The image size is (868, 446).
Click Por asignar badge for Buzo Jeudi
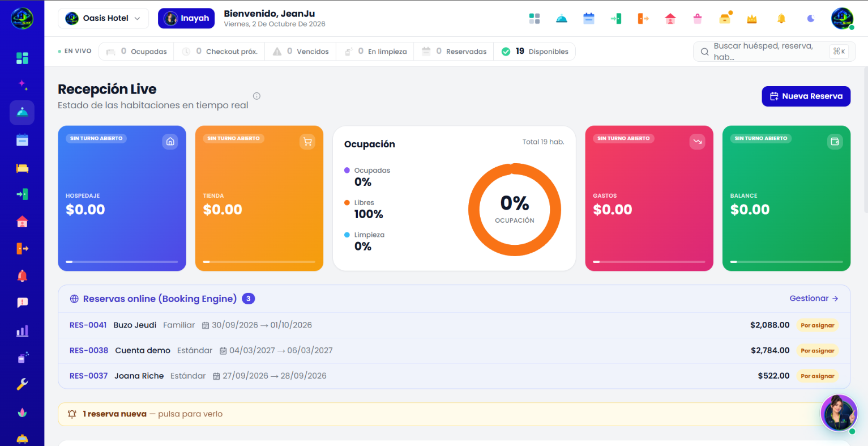coord(818,325)
